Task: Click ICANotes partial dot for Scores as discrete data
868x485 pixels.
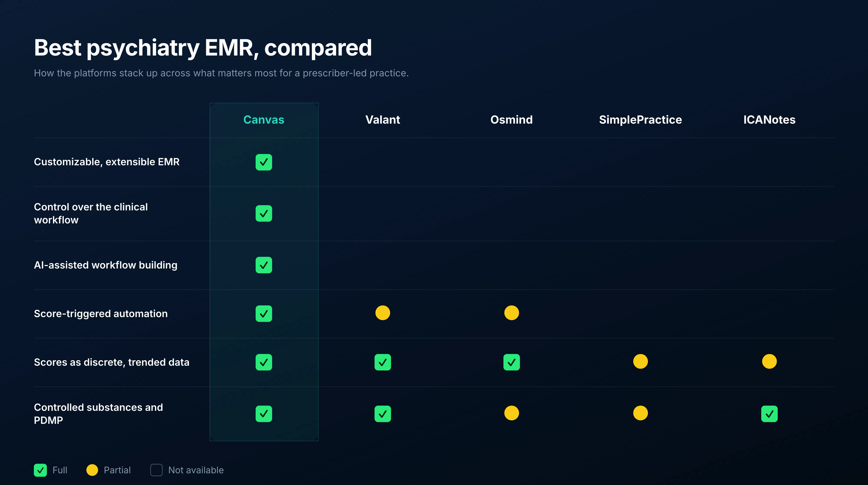Action: pos(769,361)
